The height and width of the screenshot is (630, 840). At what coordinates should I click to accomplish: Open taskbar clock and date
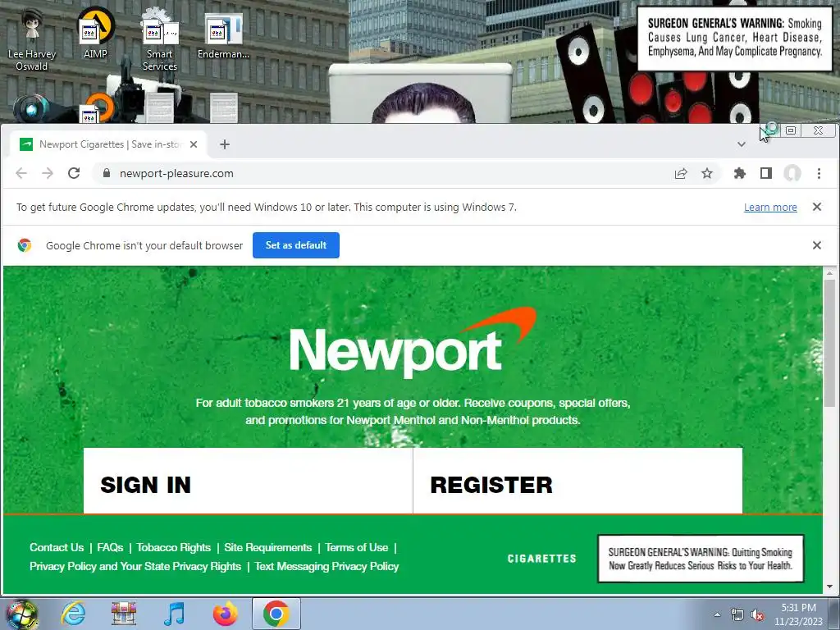(798, 614)
